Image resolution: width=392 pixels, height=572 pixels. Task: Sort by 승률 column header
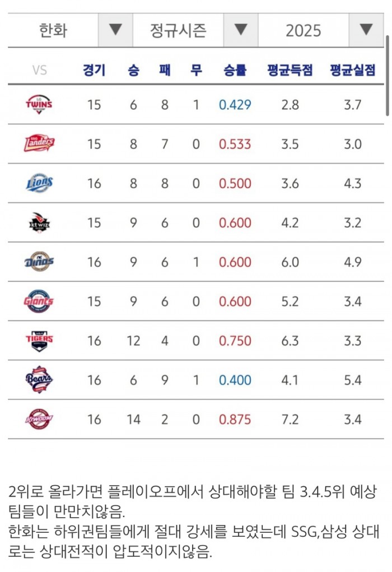(x=235, y=71)
